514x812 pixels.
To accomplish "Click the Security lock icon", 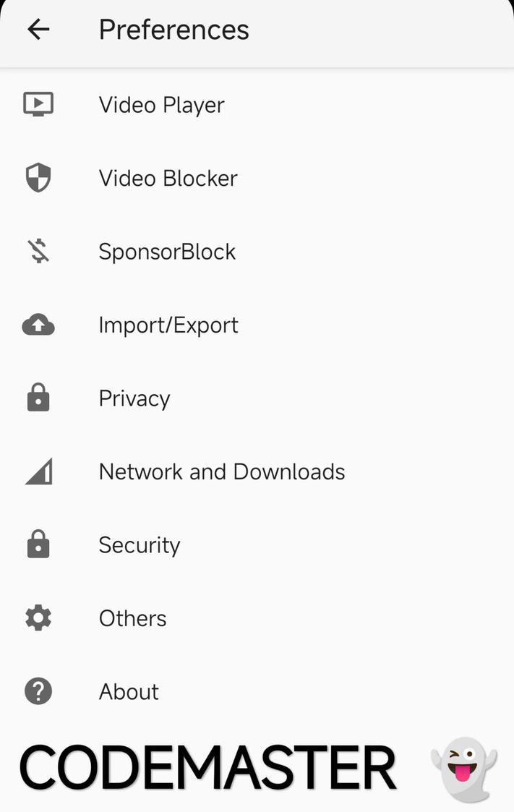I will [x=37, y=544].
